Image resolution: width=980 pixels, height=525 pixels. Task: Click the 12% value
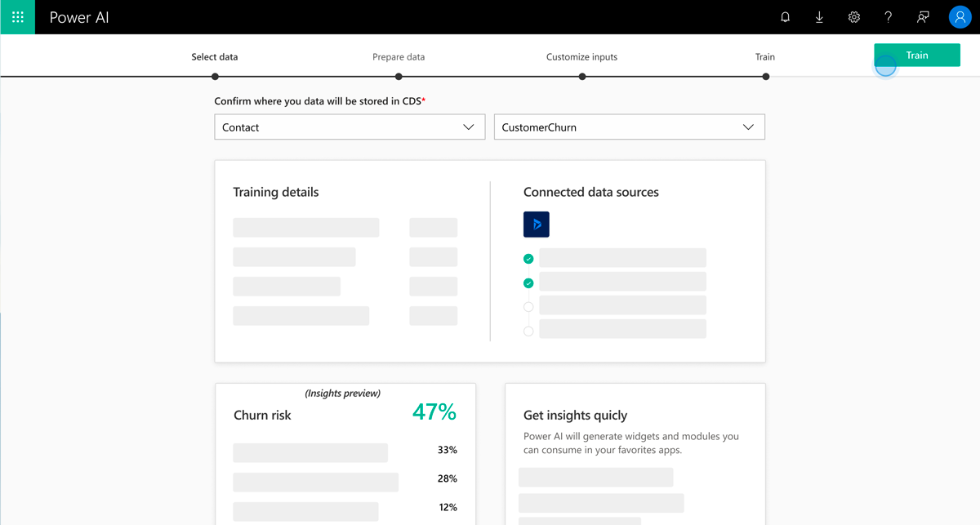point(448,507)
